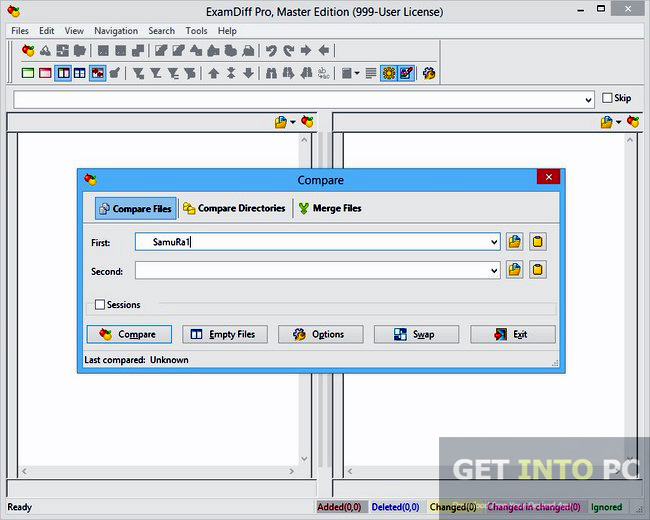Toggle the highlighted sun-gear toolbar button

tap(388, 73)
